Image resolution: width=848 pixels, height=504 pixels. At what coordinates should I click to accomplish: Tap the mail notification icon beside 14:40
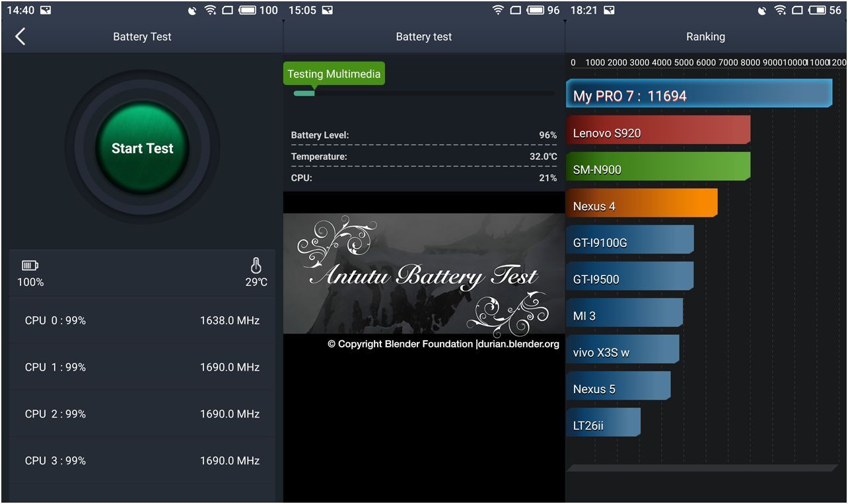click(x=46, y=10)
